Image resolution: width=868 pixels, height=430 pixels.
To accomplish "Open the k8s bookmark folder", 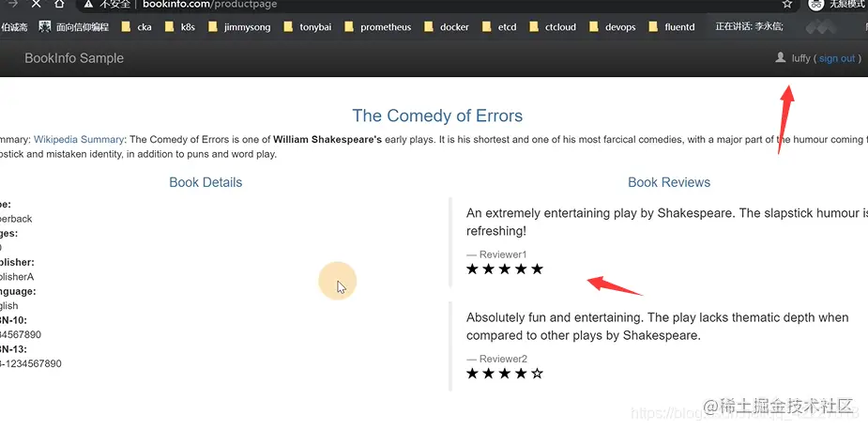I will click(180, 26).
